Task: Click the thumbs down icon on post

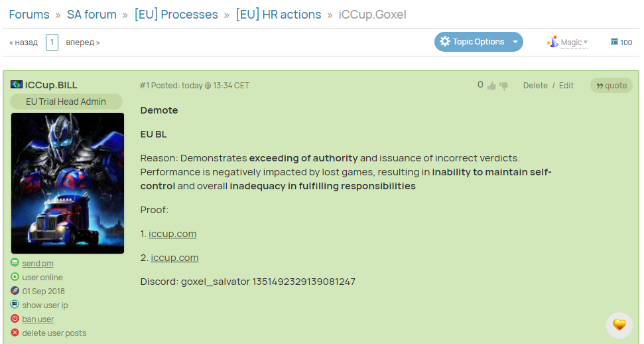Action: pos(504,86)
